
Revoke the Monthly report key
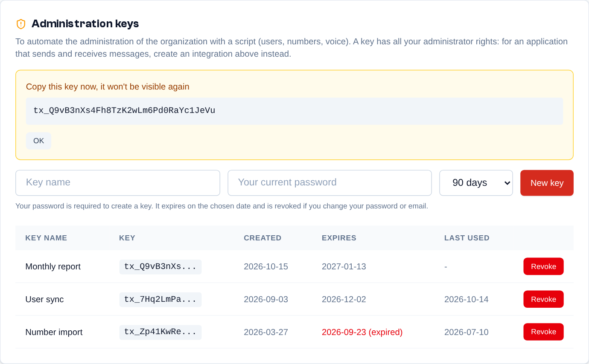[543, 266]
